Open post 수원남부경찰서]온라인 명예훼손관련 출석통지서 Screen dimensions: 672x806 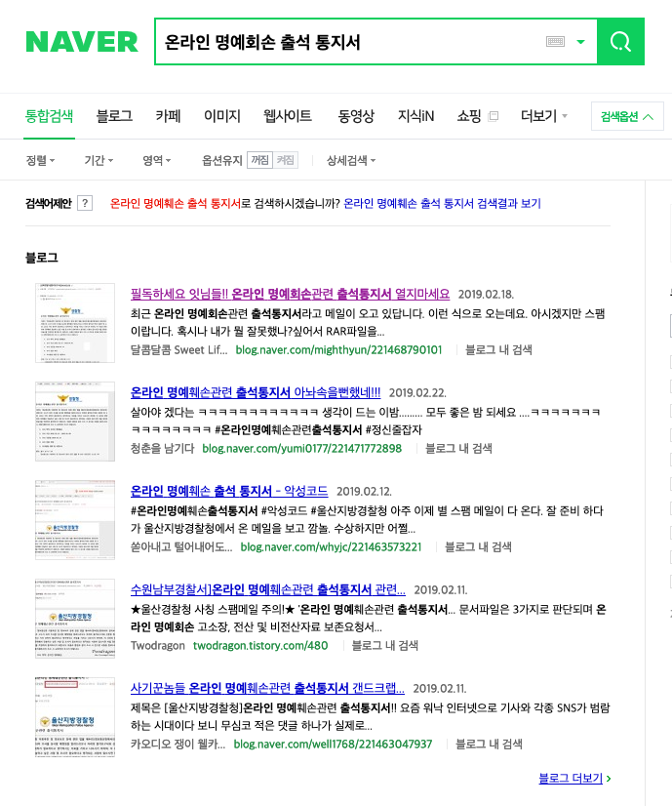pos(267,590)
